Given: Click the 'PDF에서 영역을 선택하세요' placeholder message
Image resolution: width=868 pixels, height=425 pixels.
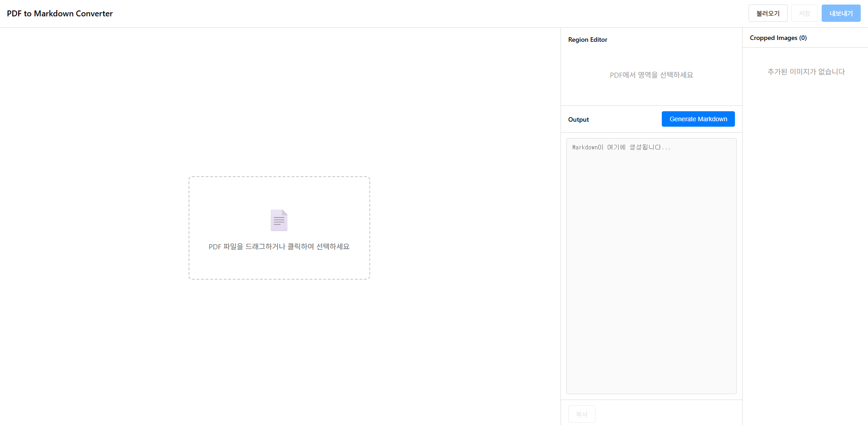Looking at the screenshot, I should pyautogui.click(x=651, y=75).
